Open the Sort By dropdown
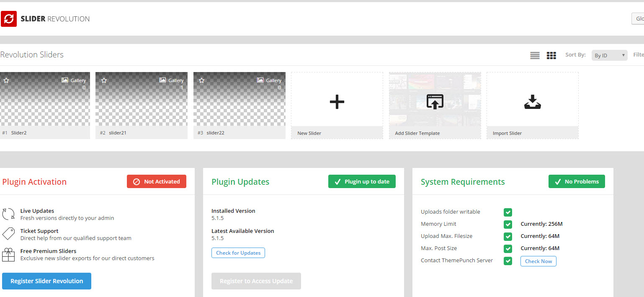 [x=609, y=55]
